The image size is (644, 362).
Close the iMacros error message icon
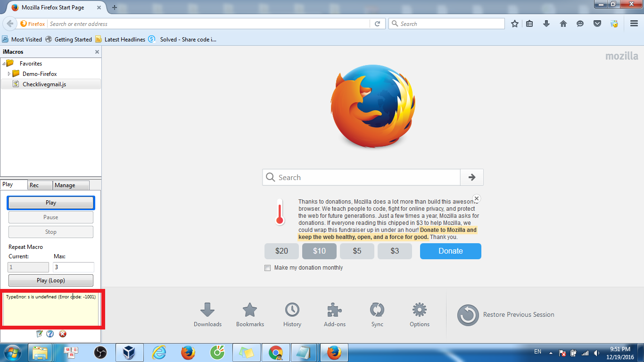tap(63, 334)
